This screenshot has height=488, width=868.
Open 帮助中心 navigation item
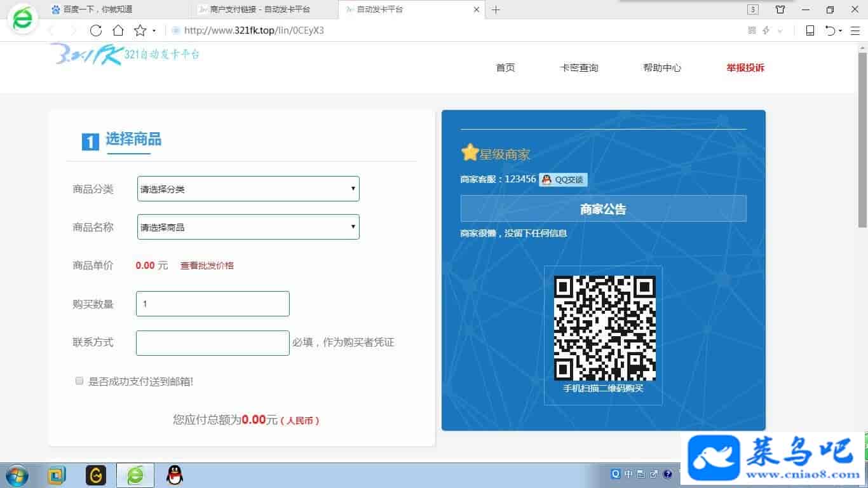click(662, 68)
